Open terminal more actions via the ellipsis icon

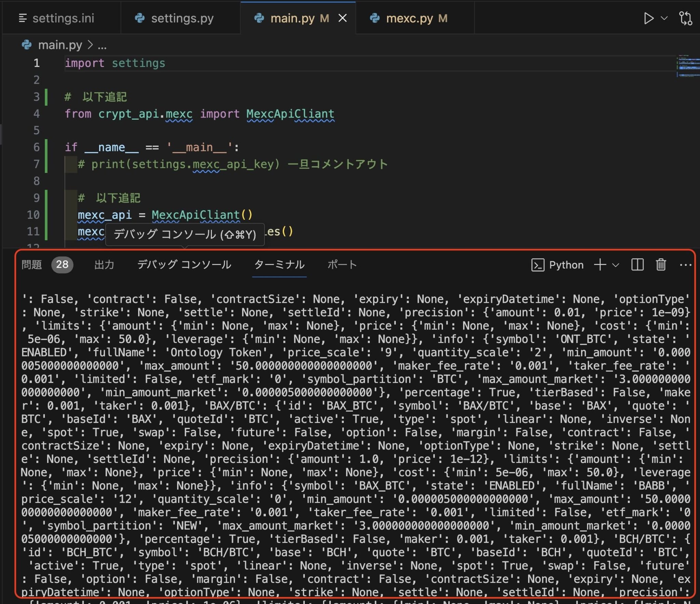(x=686, y=265)
